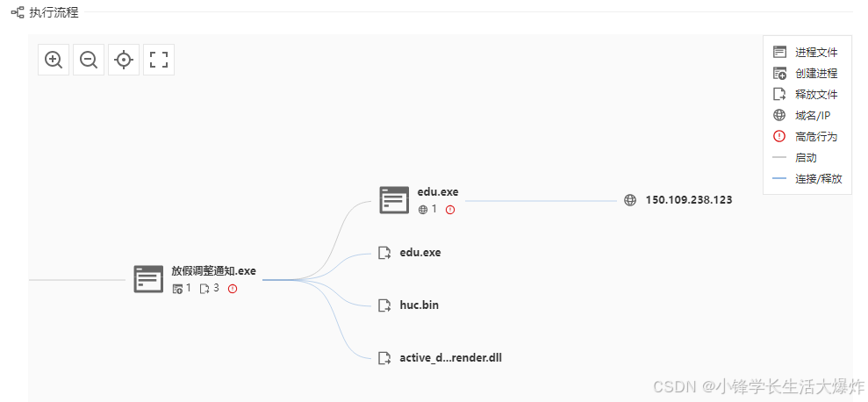Recenter the graph with the crosshair button

[x=124, y=60]
